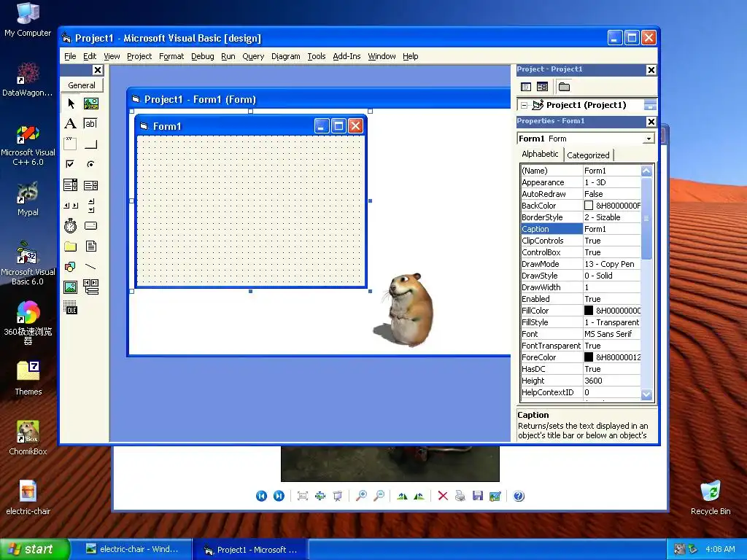
Task: Open the File menu
Action: pos(70,56)
